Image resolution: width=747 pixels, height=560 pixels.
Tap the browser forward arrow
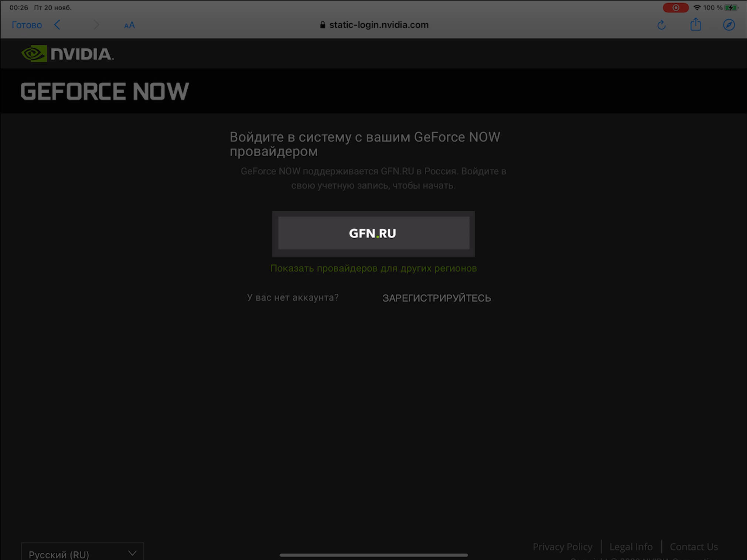(x=96, y=25)
